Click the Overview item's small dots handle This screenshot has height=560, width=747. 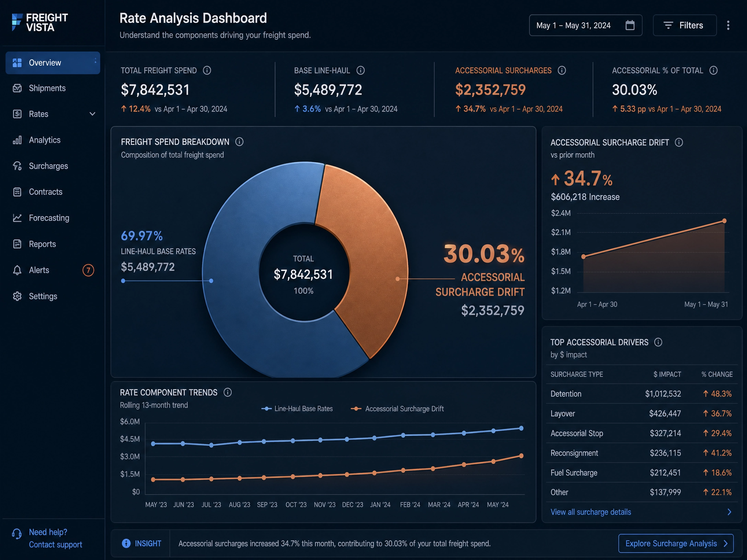tap(95, 61)
